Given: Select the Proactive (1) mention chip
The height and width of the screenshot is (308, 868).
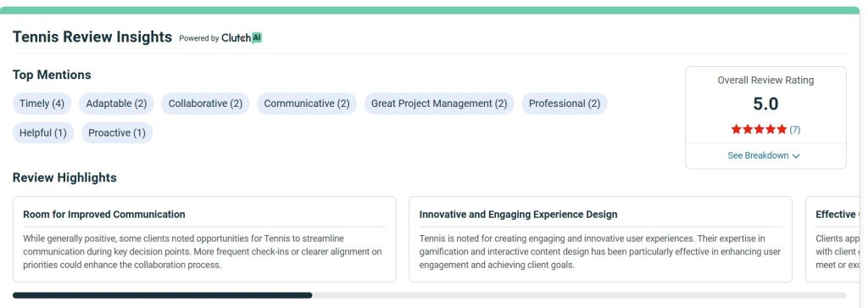Looking at the screenshot, I should tap(117, 133).
